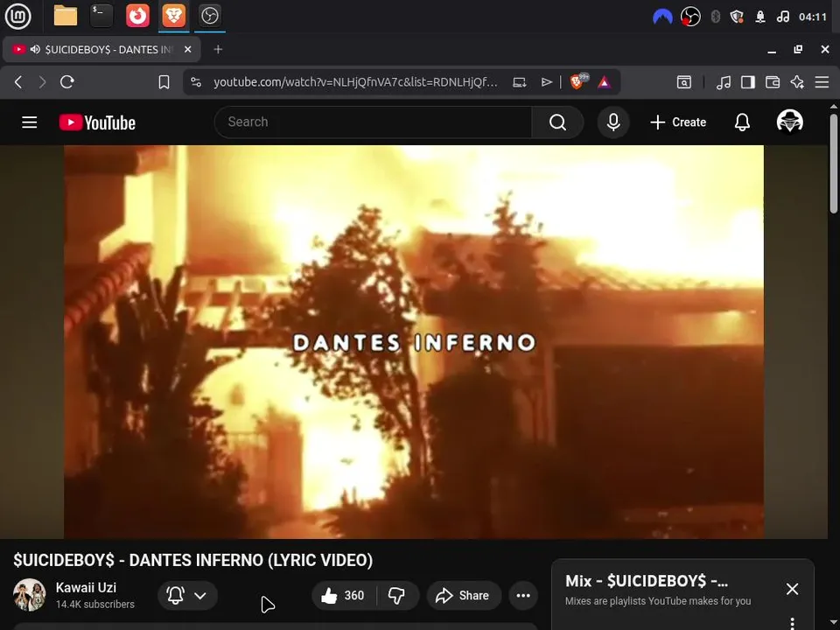Click the YouTube Search field
The width and height of the screenshot is (840, 630).
coord(373,122)
